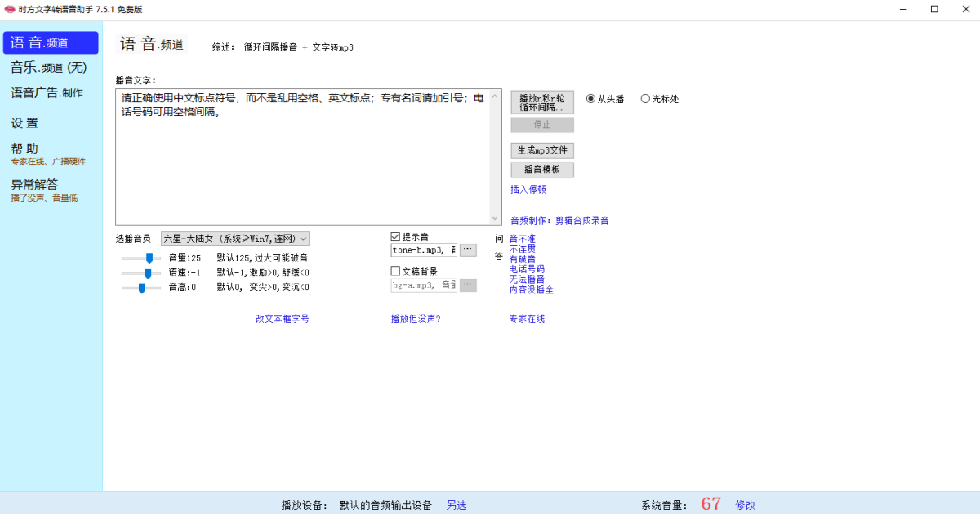Screen dimensions: 980x514
Task: Open the 播音模板 template button
Action: pos(541,169)
